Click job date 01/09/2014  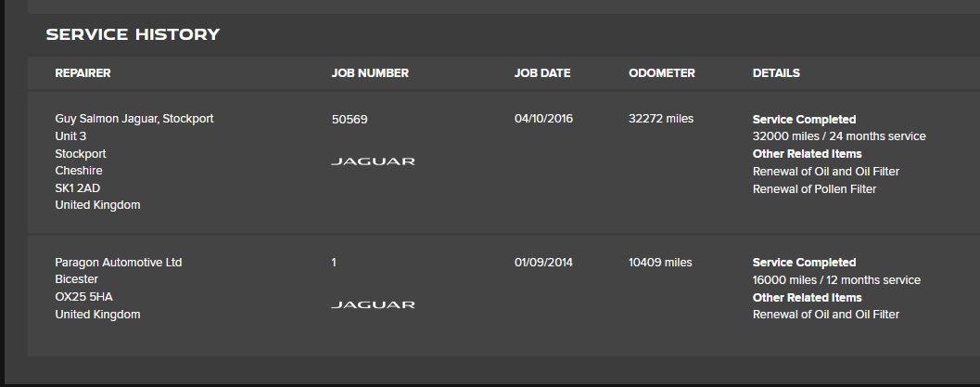543,263
